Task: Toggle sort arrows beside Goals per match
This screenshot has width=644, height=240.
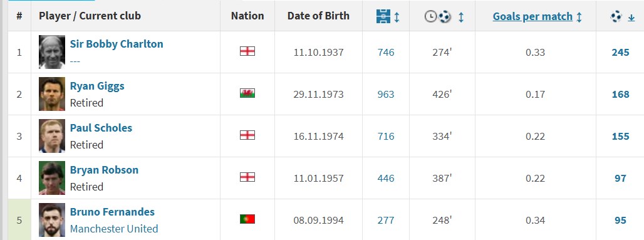Action: pyautogui.click(x=579, y=18)
